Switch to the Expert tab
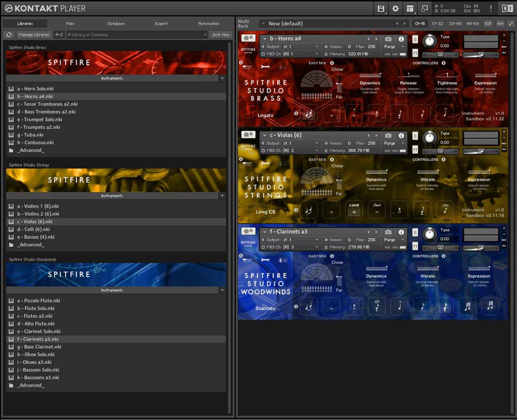517x420 pixels. (161, 23)
